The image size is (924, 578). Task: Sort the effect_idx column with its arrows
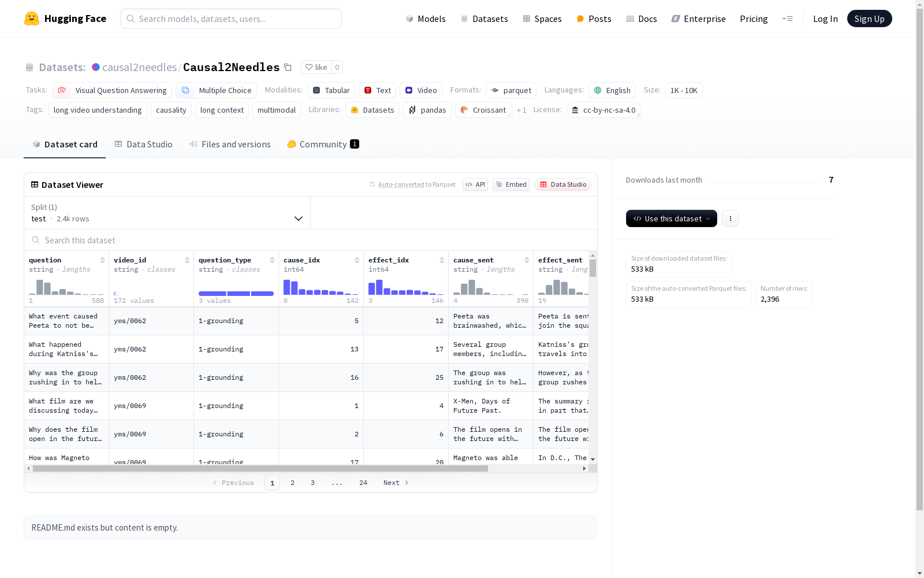(442, 260)
